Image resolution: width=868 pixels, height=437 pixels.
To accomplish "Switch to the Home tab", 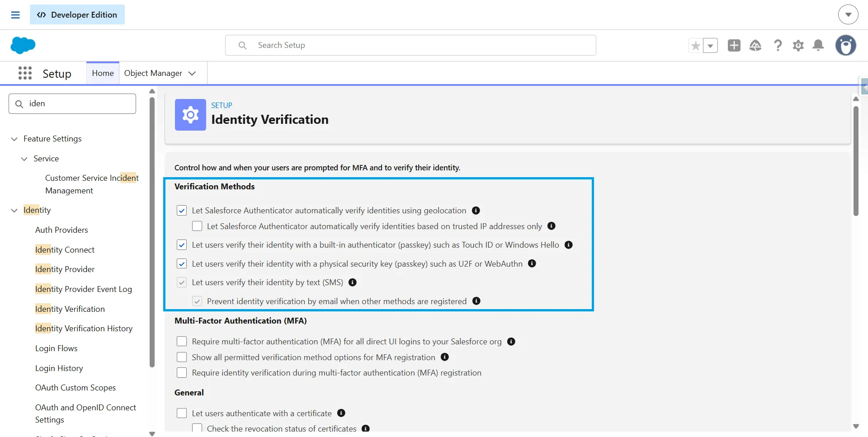I will point(103,73).
